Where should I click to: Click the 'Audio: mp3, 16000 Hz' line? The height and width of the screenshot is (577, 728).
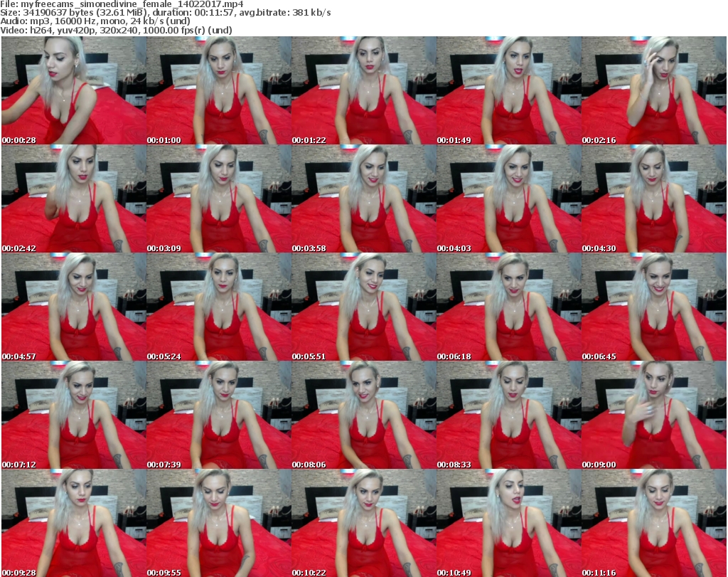(95, 21)
